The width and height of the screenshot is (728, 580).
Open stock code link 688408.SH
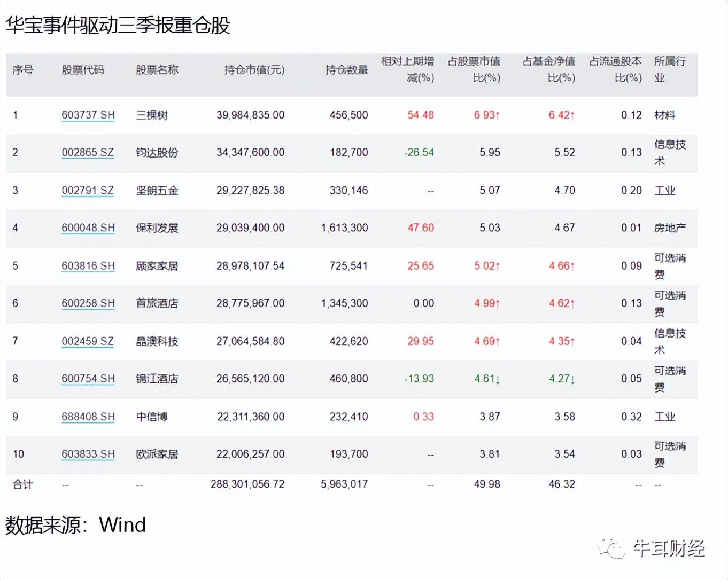88,417
